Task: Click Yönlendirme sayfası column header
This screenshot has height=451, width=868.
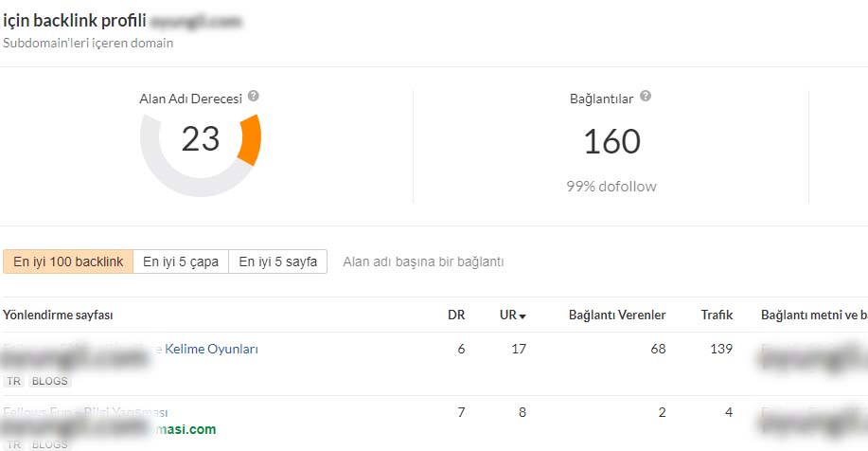Action: (58, 315)
